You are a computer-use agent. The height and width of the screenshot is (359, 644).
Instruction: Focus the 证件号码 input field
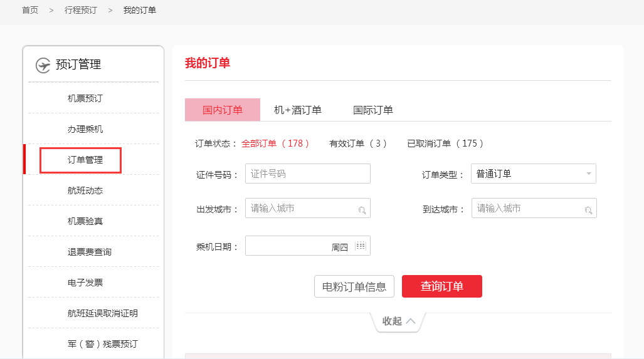point(307,174)
